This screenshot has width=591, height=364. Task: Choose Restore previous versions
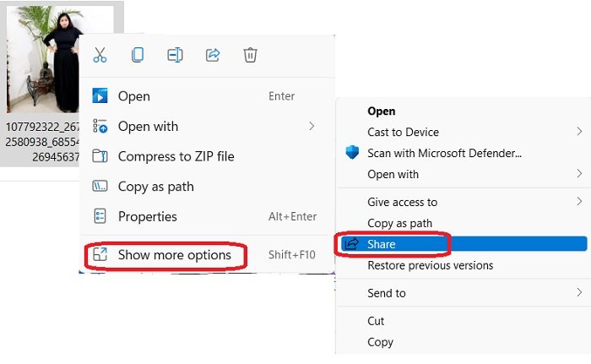click(x=431, y=265)
